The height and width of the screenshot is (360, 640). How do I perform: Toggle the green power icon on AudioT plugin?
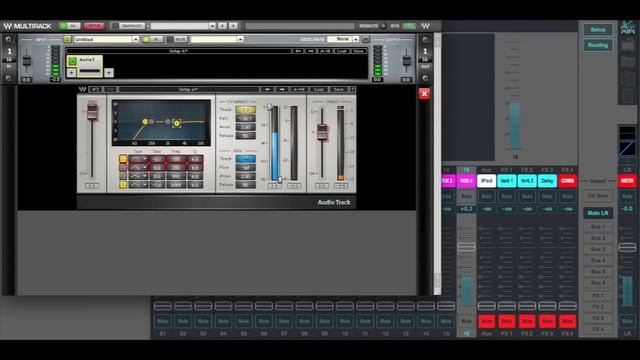coord(72,61)
